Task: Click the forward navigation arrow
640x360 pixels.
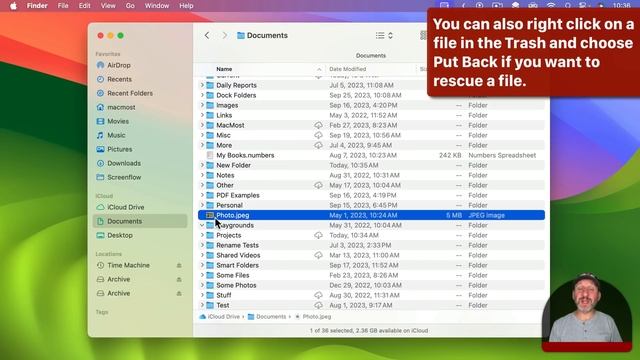Action: tap(224, 36)
